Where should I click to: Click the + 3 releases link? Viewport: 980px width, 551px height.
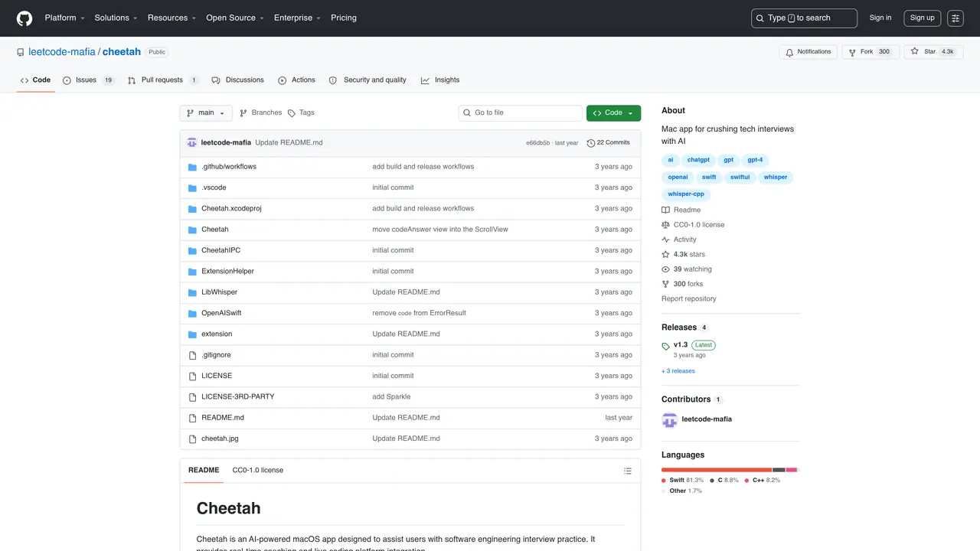point(678,371)
